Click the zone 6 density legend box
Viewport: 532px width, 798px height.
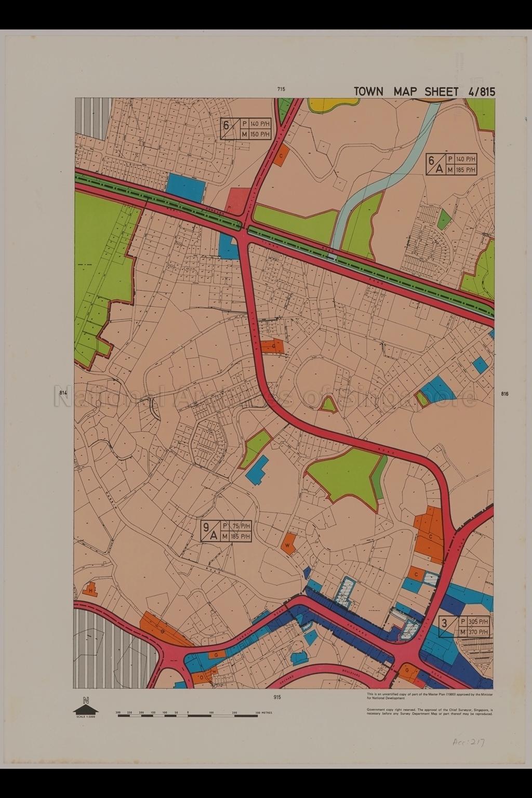tap(245, 128)
